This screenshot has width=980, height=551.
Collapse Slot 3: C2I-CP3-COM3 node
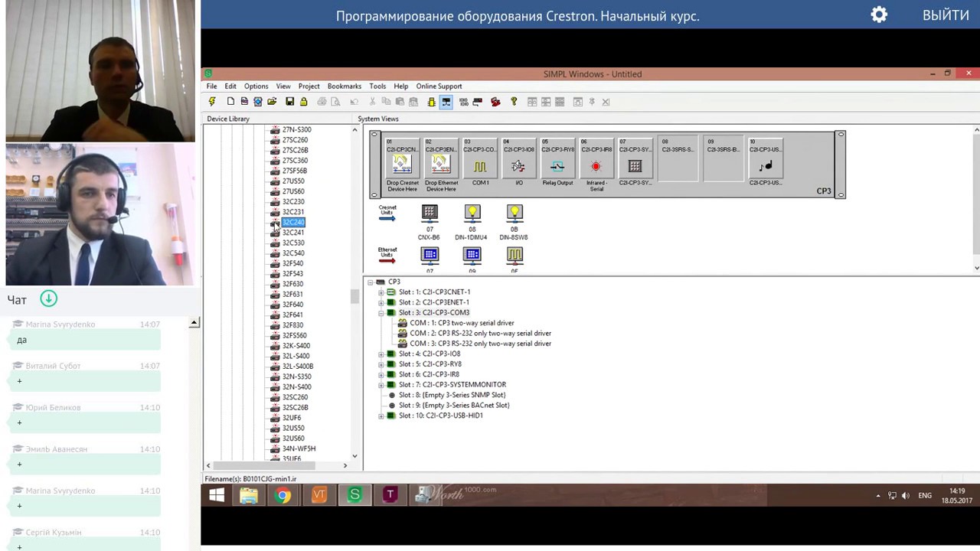tap(381, 313)
